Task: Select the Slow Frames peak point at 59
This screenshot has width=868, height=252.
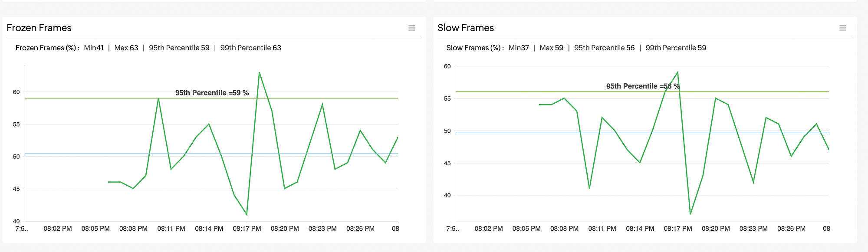Action: point(677,72)
